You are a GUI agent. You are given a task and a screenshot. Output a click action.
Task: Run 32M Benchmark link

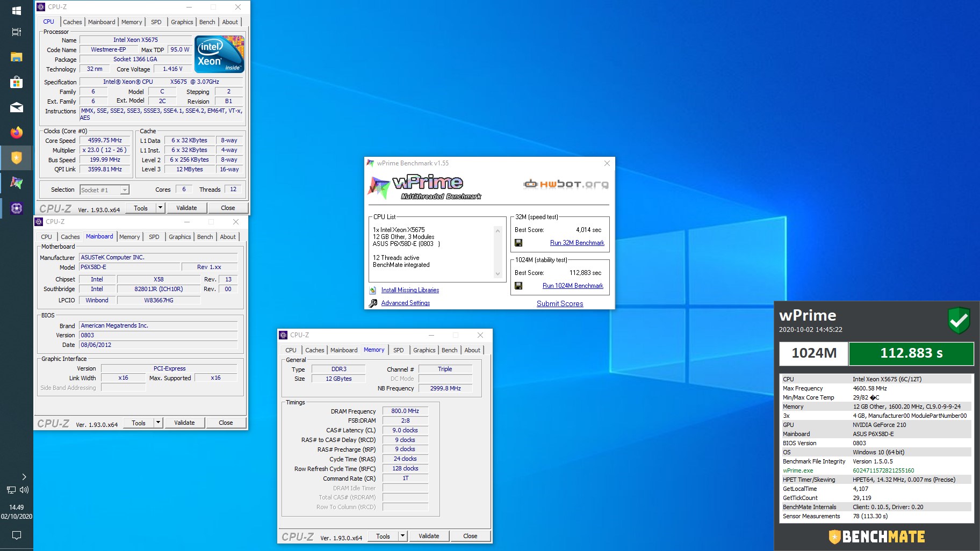pyautogui.click(x=577, y=243)
